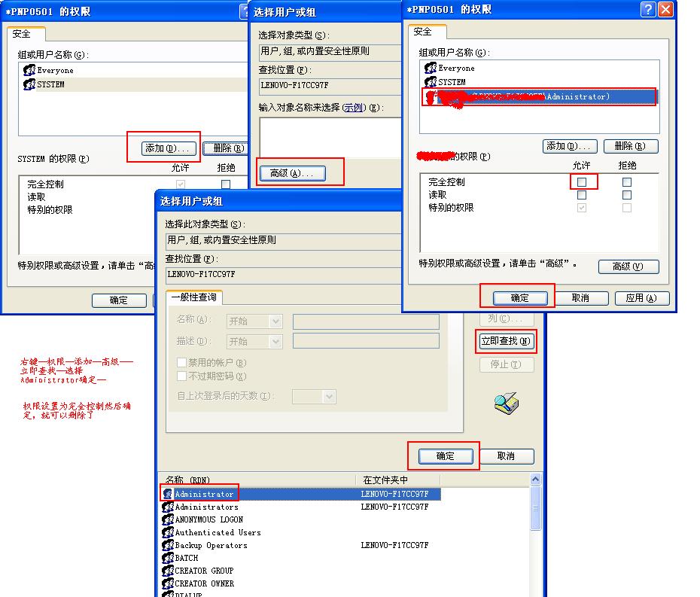Select ANONYMOUS LOGON in search results

(301, 519)
